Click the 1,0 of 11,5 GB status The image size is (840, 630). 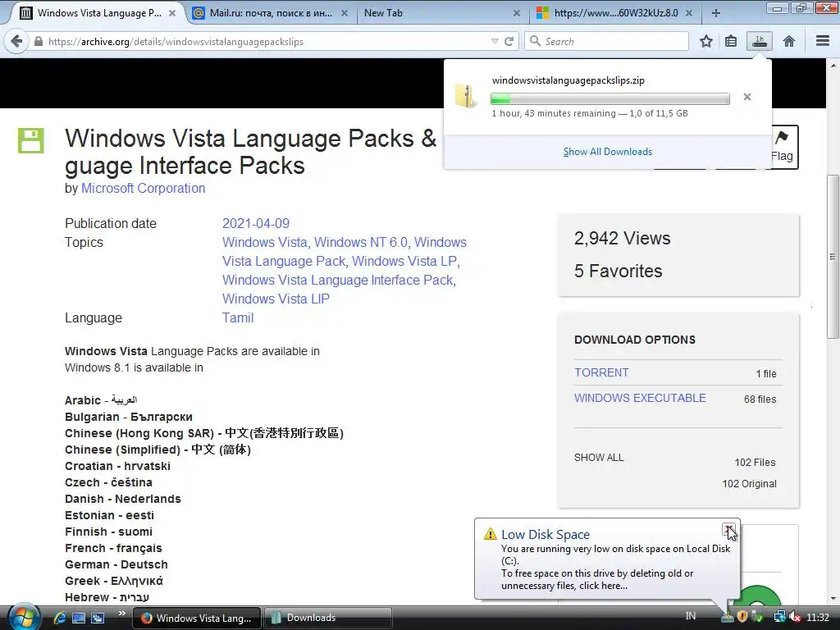659,113
